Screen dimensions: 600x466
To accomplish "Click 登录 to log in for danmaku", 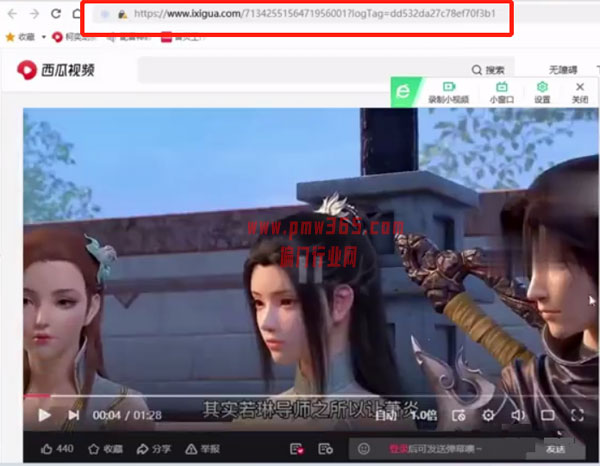I will click(x=398, y=449).
